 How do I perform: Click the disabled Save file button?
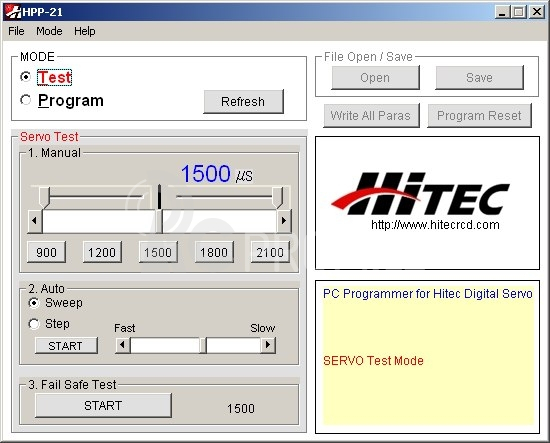click(x=479, y=78)
